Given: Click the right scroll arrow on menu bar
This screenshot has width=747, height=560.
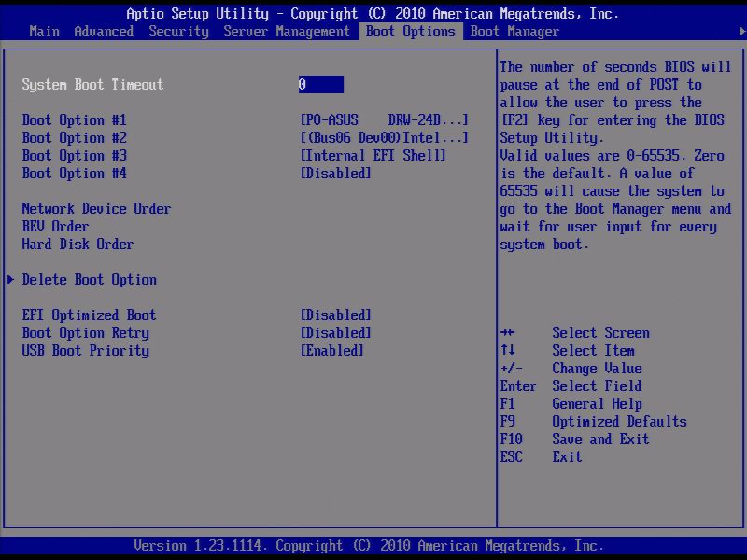Looking at the screenshot, I should click(x=740, y=31).
